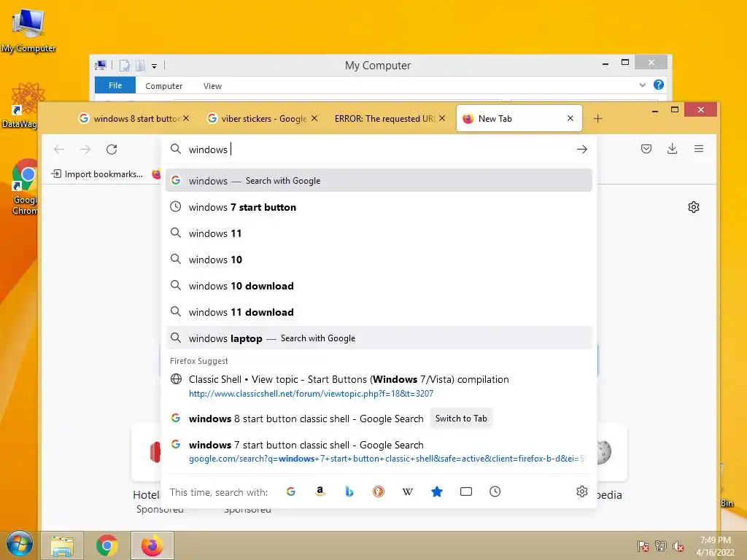
Task: Search this time with DuckDuckGo
Action: 379,491
